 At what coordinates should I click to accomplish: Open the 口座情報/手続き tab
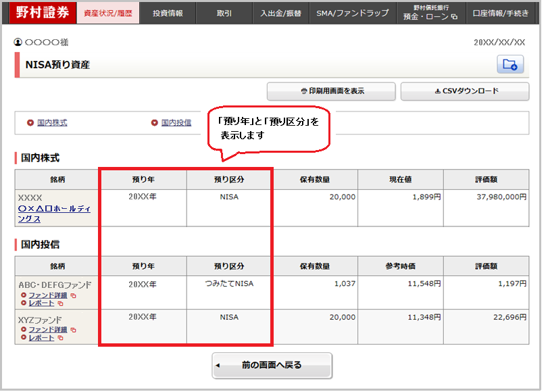tap(501, 13)
